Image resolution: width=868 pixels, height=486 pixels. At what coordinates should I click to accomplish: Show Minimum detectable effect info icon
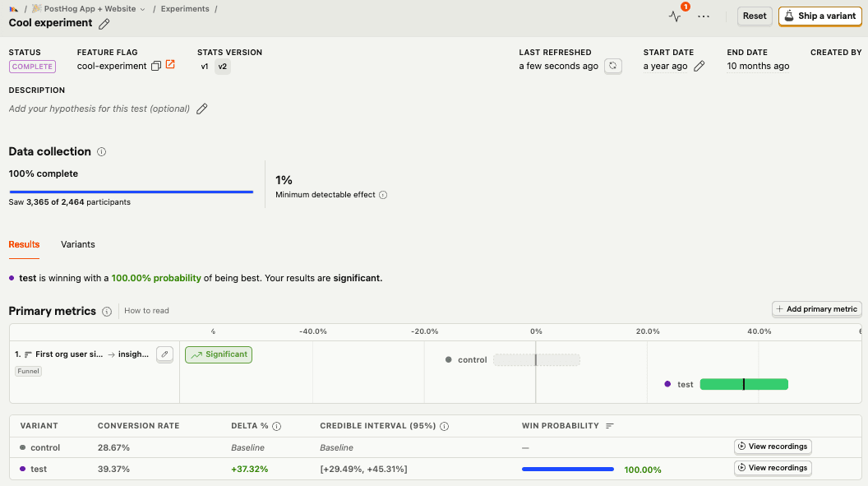383,195
